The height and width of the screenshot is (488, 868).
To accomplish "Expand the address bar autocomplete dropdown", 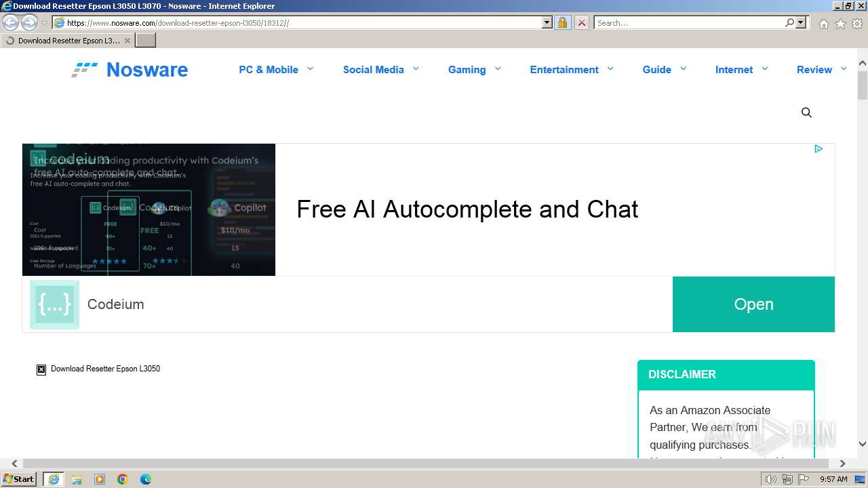I will pyautogui.click(x=547, y=22).
